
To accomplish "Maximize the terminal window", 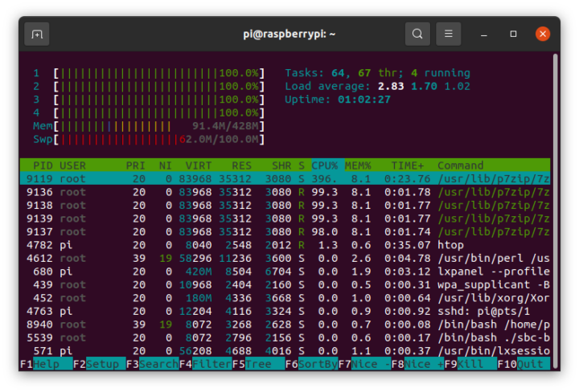I will 513,34.
